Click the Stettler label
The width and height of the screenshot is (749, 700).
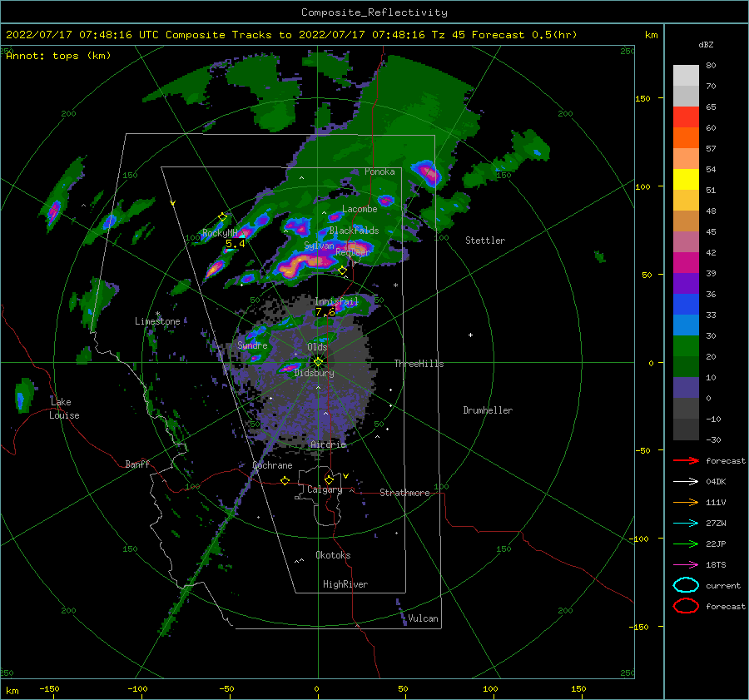pos(485,241)
